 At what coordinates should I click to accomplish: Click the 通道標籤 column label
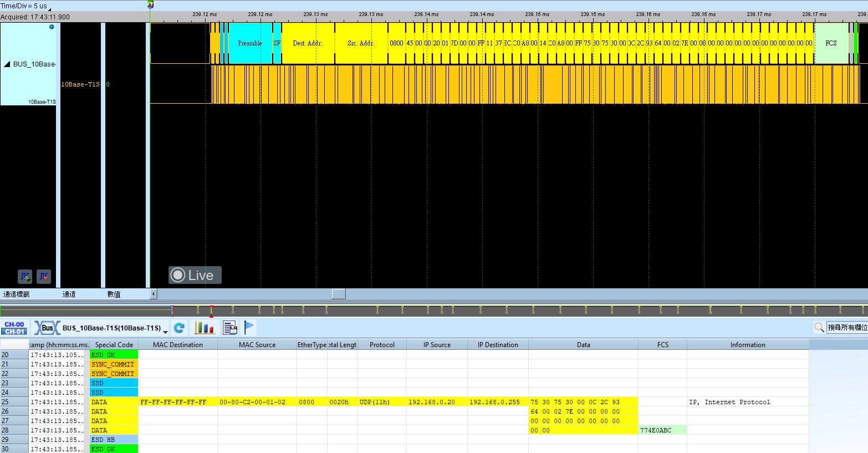(17, 294)
